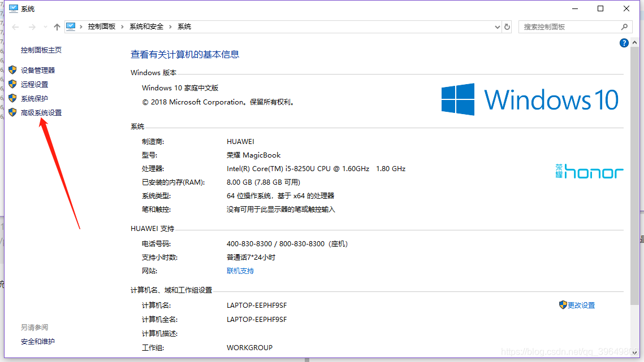
Task: Click 荣耀 MagicBook model value
Action: [253, 155]
